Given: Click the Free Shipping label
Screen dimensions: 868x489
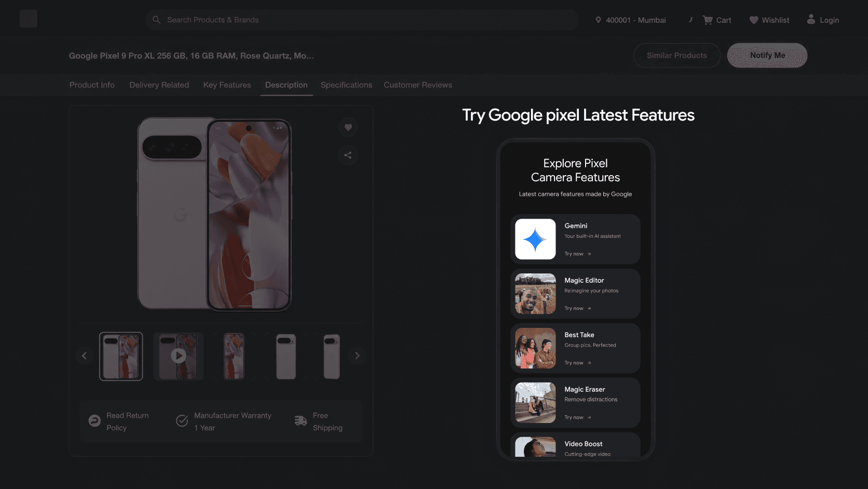Looking at the screenshot, I should point(328,421).
